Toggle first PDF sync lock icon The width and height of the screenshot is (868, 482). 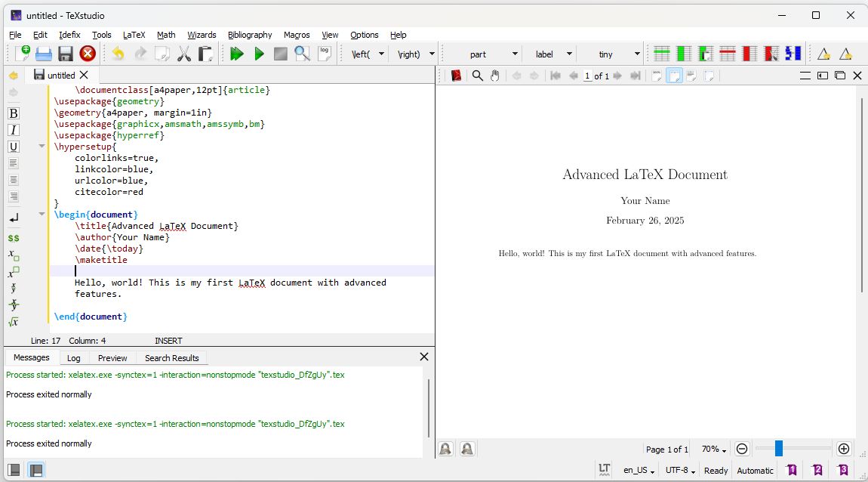[445, 449]
